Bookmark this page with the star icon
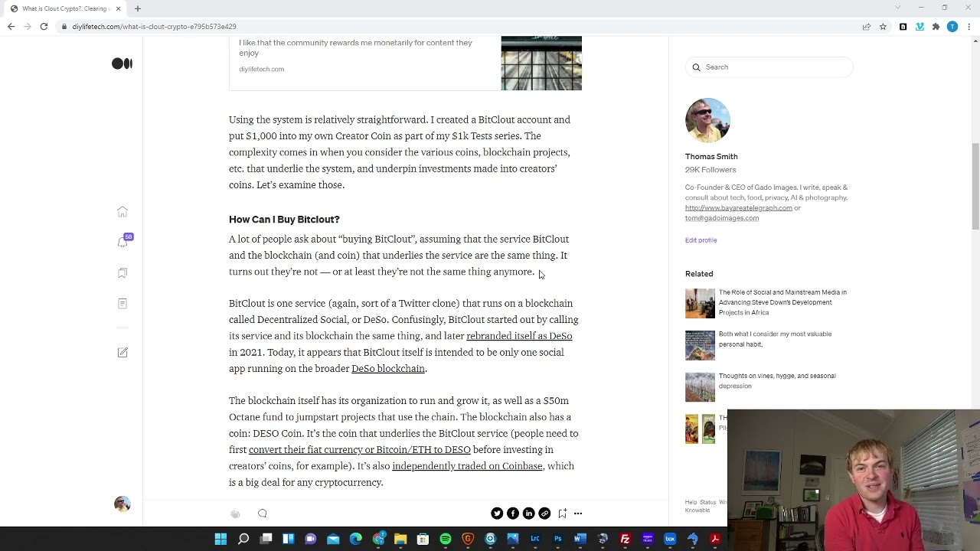This screenshot has width=980, height=551. point(883,27)
